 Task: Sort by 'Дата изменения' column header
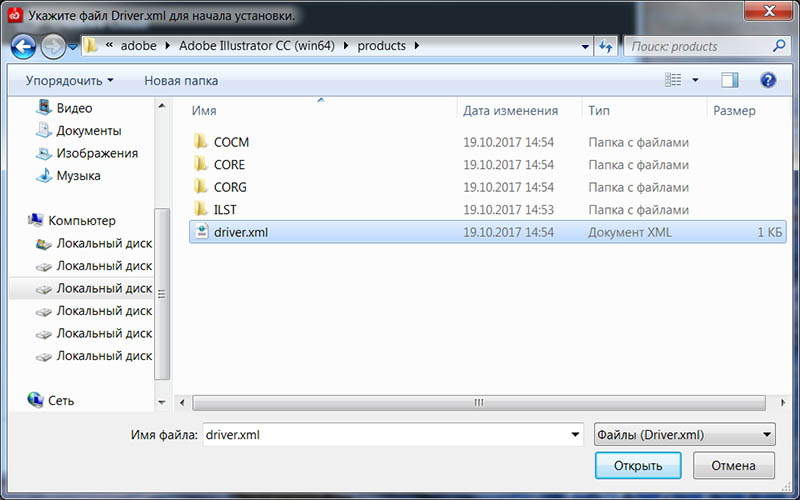click(510, 111)
